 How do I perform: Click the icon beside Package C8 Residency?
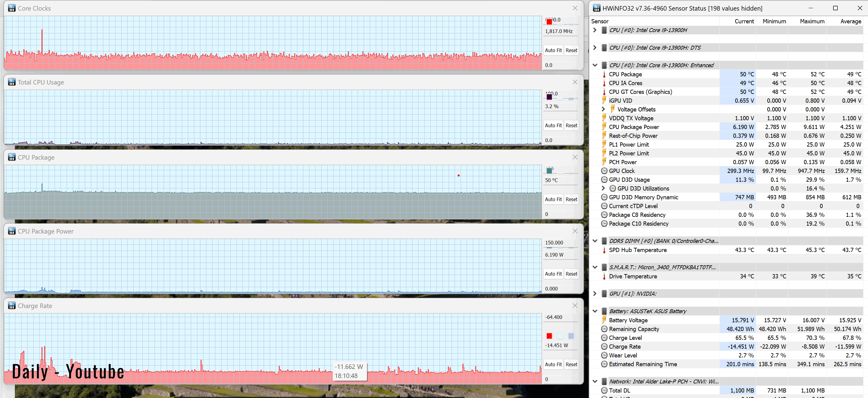pos(604,215)
